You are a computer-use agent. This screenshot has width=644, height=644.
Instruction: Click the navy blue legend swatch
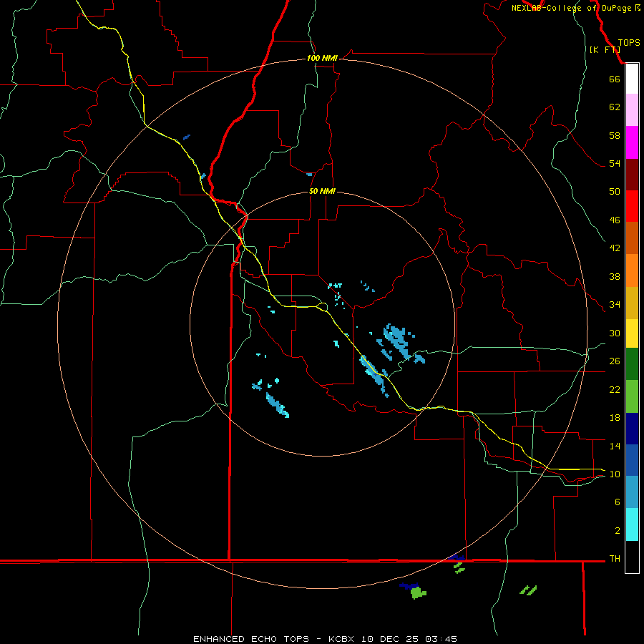632,429
